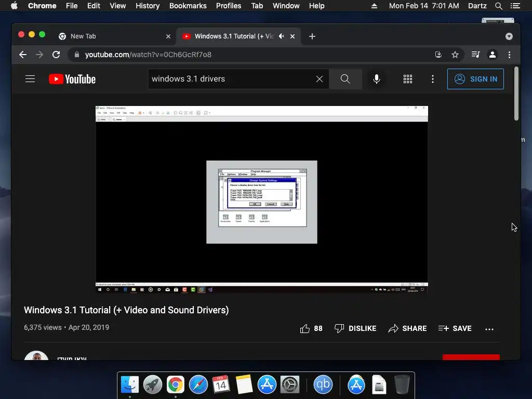
Task: Open the Apple menu
Action: pyautogui.click(x=14, y=5)
